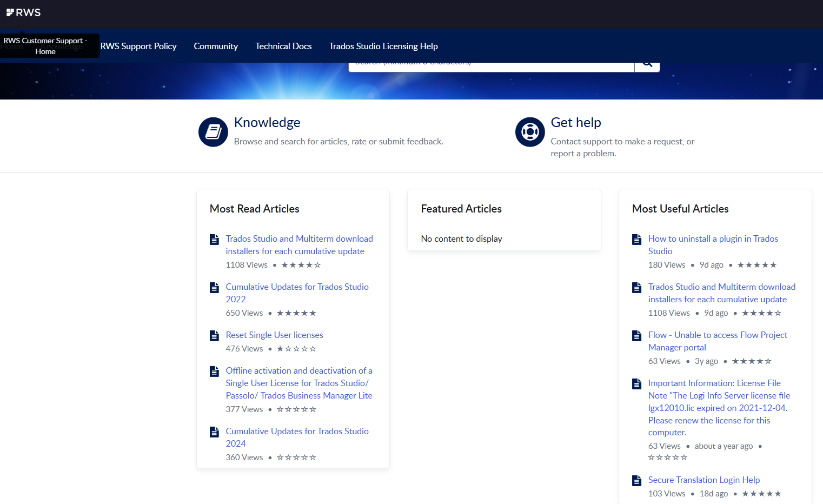Click 'Contact support to make a request' description

(x=622, y=148)
